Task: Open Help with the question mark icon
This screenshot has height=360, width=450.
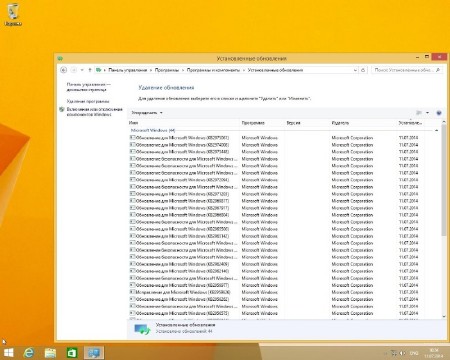Action: pos(439,113)
